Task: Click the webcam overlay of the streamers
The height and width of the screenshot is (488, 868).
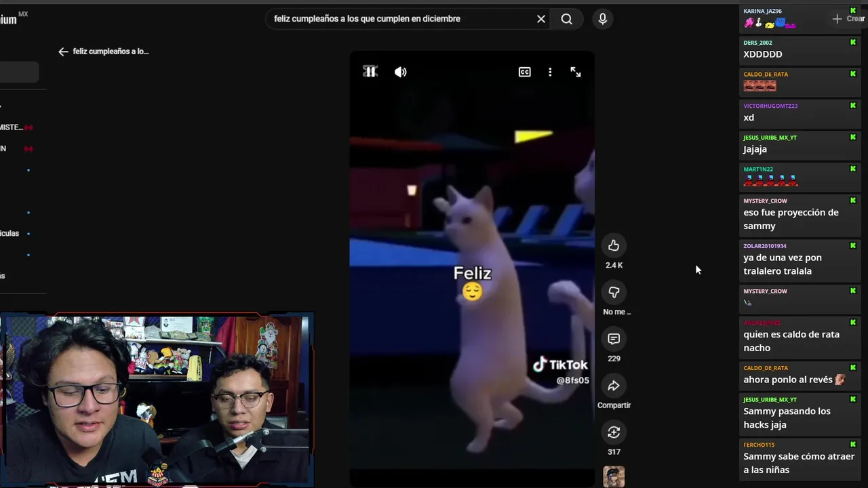Action: pos(156,400)
